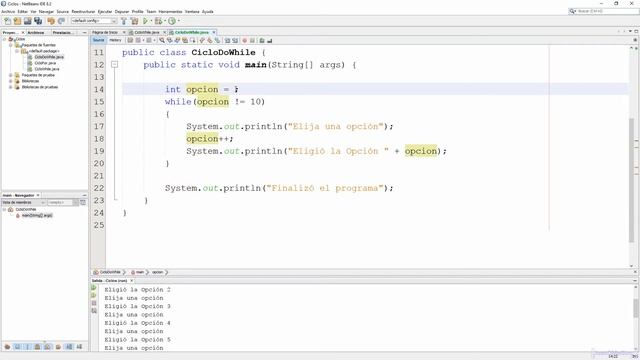Collapse the Ciclos project node
640x360 pixels.
coord(4,39)
